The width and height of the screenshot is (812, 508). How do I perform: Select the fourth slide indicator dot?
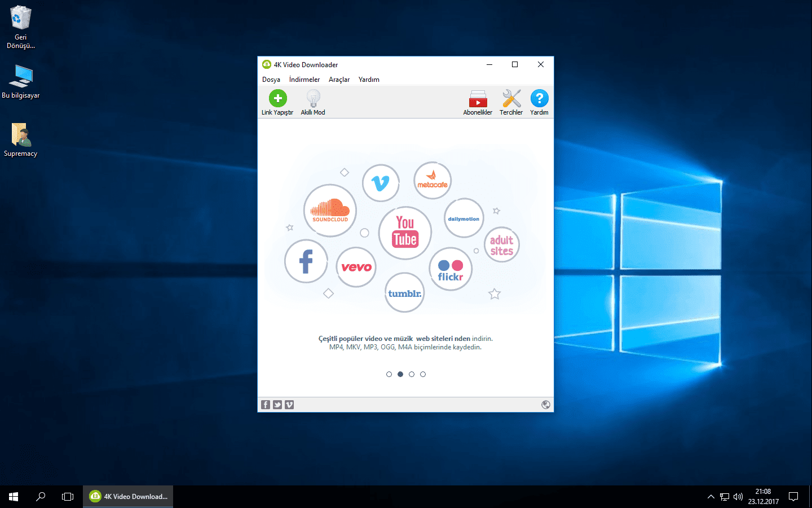pyautogui.click(x=423, y=374)
